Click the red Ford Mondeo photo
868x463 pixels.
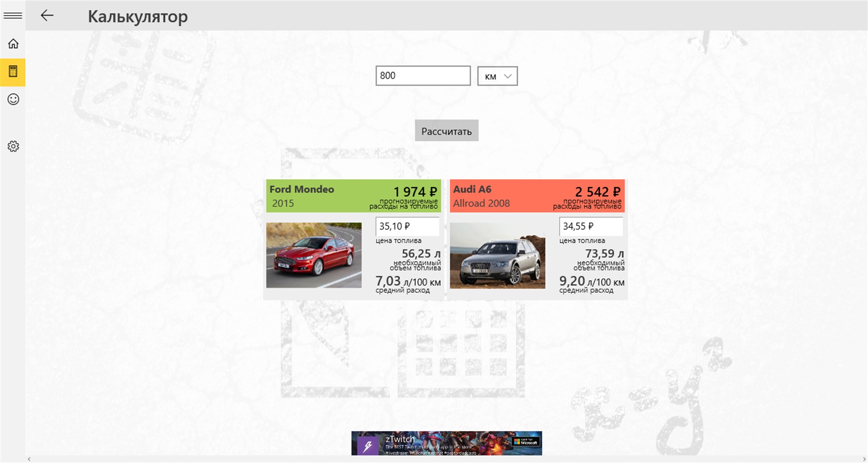point(314,255)
